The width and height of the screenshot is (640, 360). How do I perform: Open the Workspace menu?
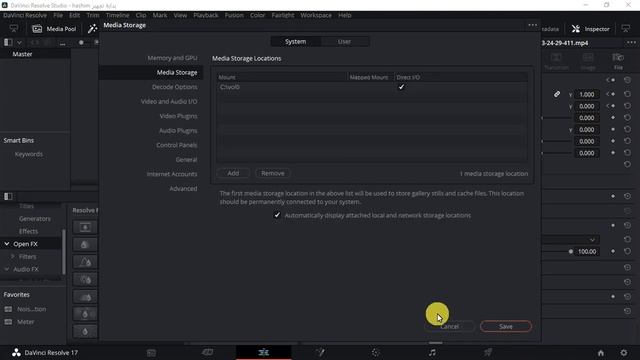316,15
